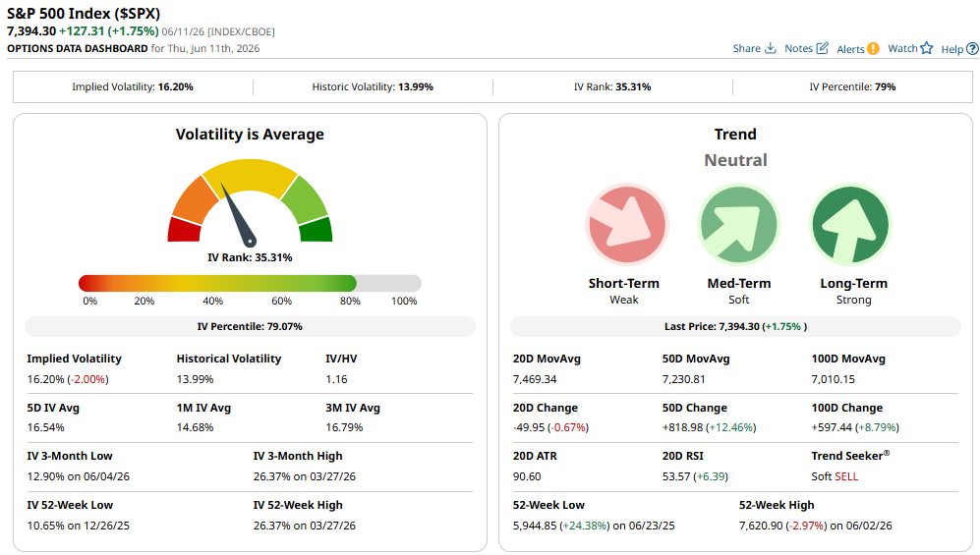Click IV 52-Week Low 10.65% on 12/26/25
The height and width of the screenshot is (555, 980).
78,526
